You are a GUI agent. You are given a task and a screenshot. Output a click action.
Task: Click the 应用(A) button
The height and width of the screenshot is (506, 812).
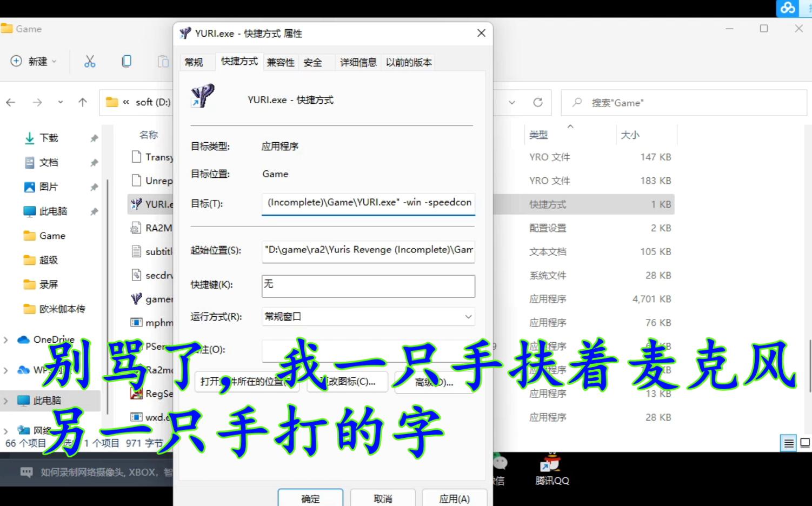455,498
